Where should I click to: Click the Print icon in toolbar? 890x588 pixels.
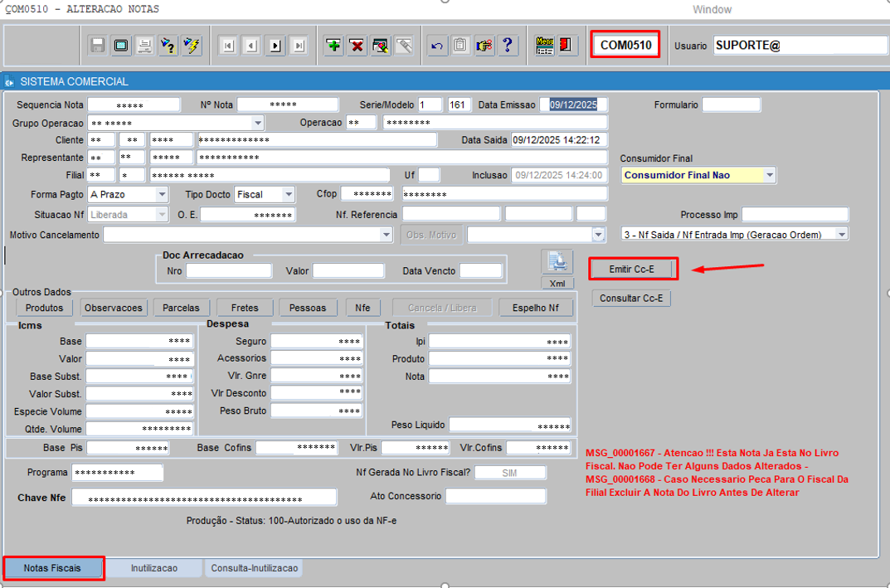[144, 46]
